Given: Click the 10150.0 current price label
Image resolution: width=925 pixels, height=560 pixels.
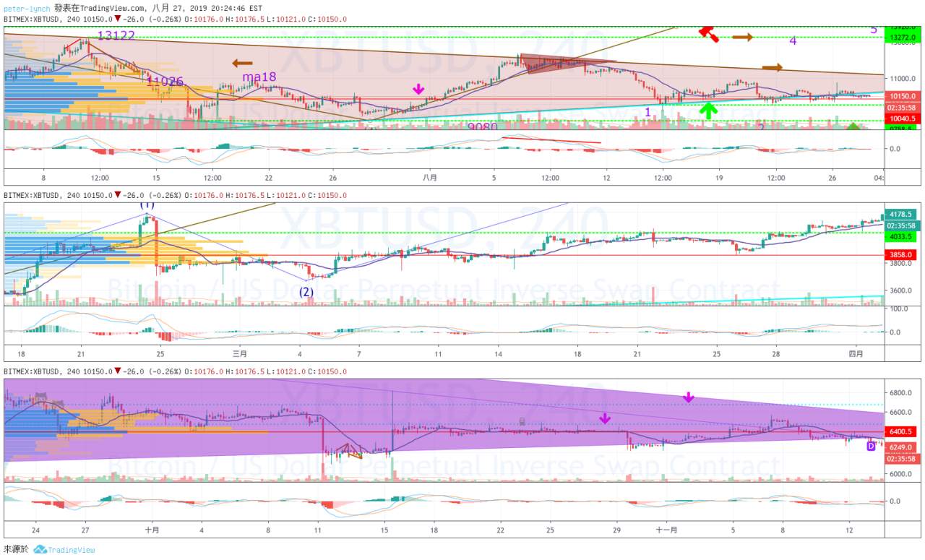Looking at the screenshot, I should pyautogui.click(x=904, y=96).
